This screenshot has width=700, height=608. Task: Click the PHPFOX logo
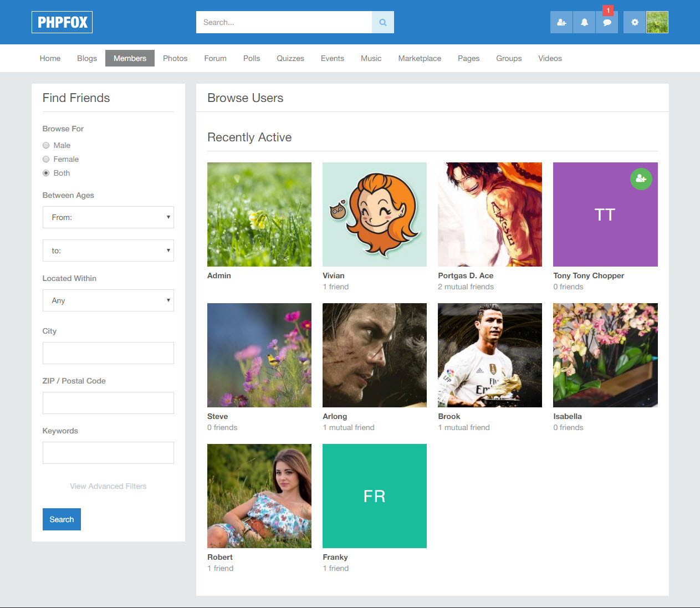click(x=62, y=22)
